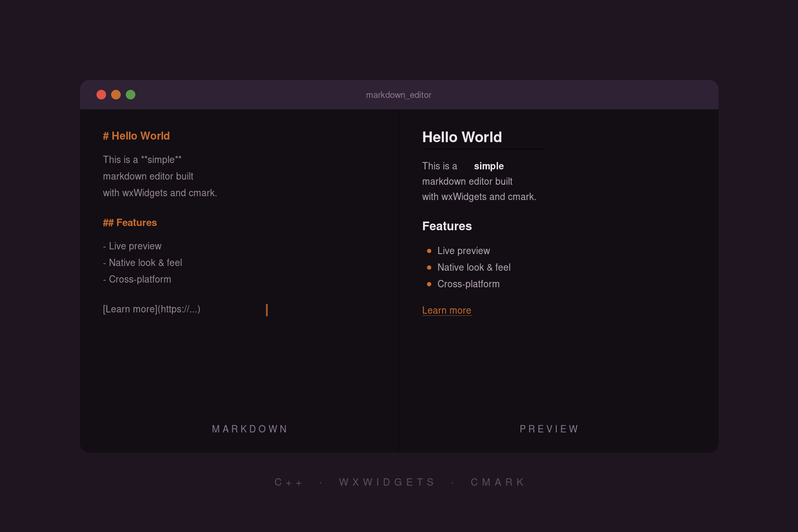Click the orange text cursor in the editor
798x532 pixels.
point(267,310)
